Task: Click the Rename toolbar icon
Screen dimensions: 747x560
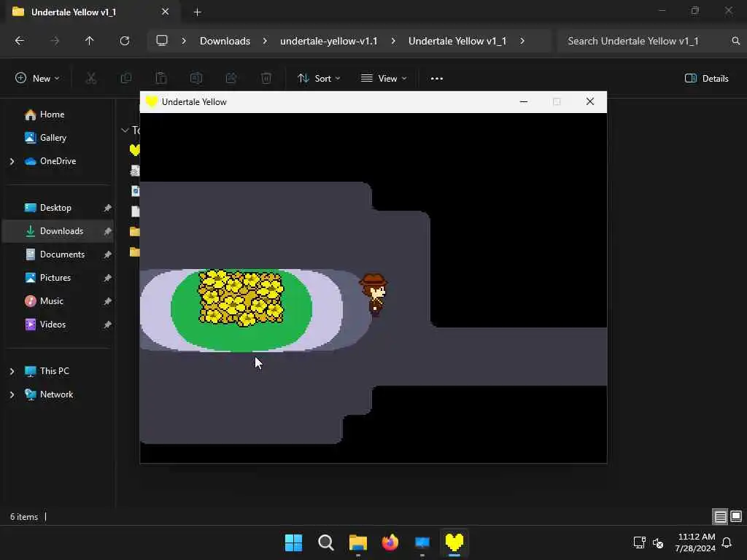Action: coord(196,79)
